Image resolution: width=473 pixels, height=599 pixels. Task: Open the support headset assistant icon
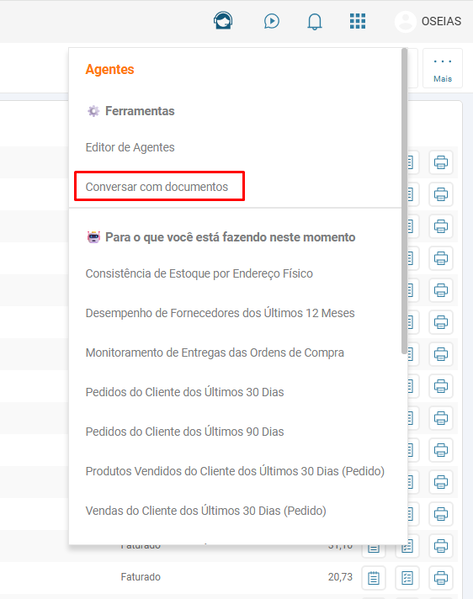point(223,21)
